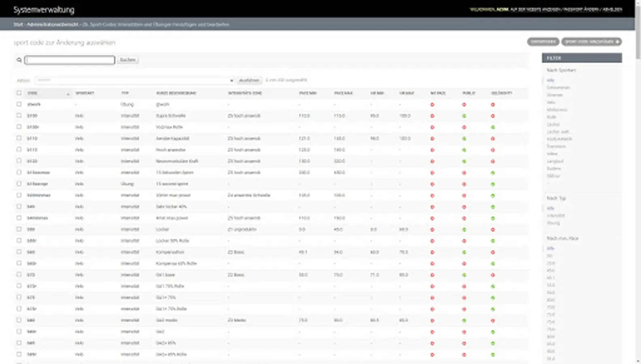Screen dimensions: 641x364
Task: Click the red Gelöscht icon in the second row
Action: click(492, 116)
